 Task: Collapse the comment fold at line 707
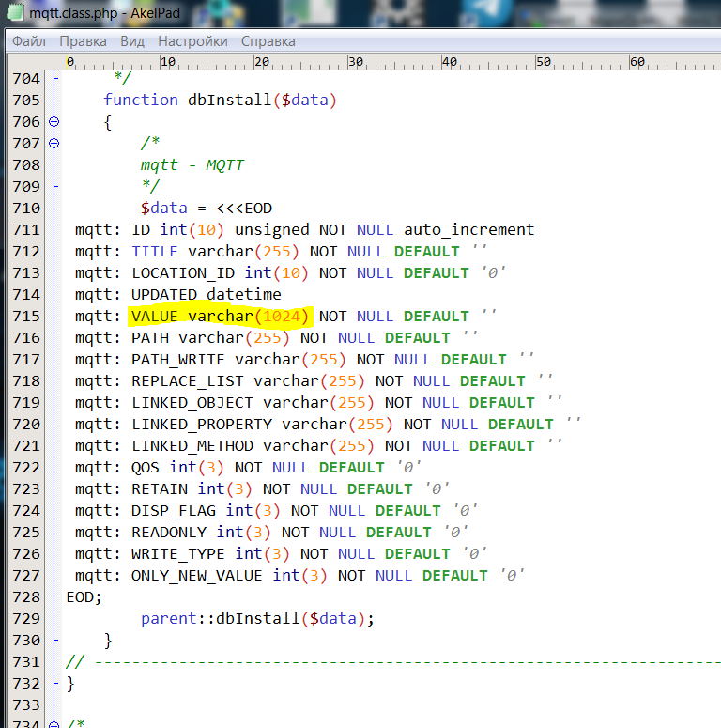click(54, 144)
